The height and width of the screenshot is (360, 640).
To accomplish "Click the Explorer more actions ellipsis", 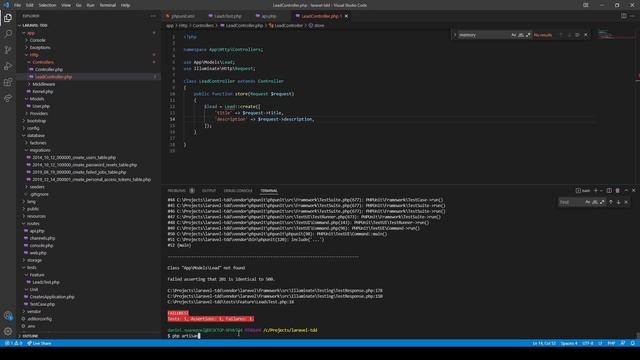I will (x=153, y=16).
